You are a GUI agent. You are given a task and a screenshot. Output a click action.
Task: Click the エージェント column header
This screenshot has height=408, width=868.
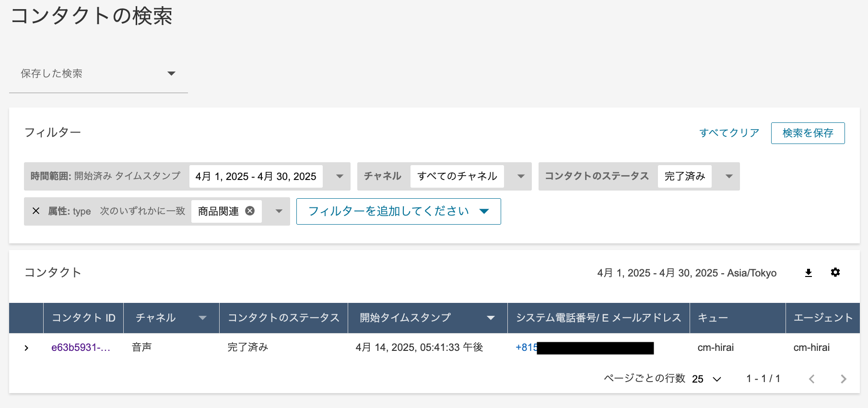coord(823,318)
